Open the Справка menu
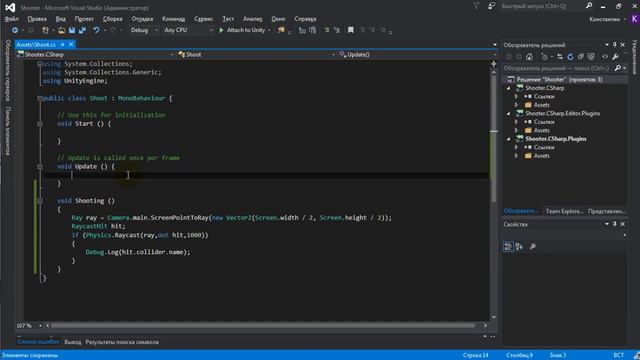The width and height of the screenshot is (640, 360). [305, 19]
